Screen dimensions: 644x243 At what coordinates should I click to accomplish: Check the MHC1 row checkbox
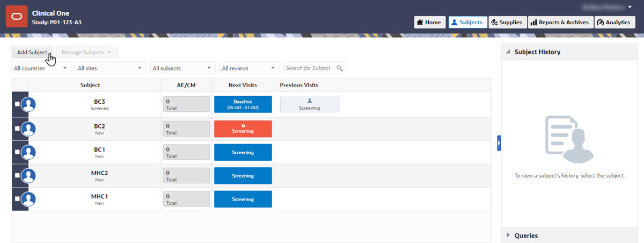tap(17, 198)
